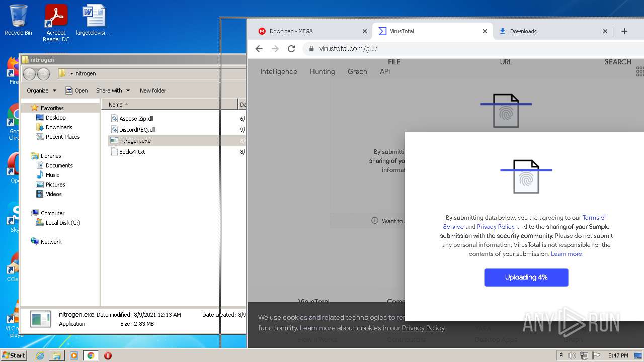Open the largetelevisi Word document icon

point(94,20)
